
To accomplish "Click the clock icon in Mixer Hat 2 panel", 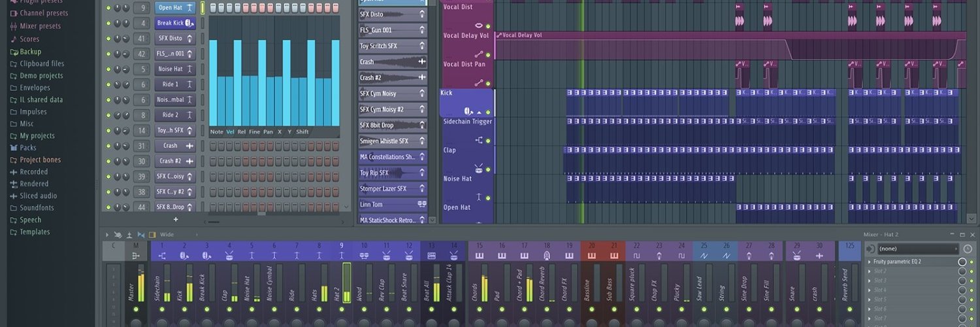I will click(x=968, y=249).
